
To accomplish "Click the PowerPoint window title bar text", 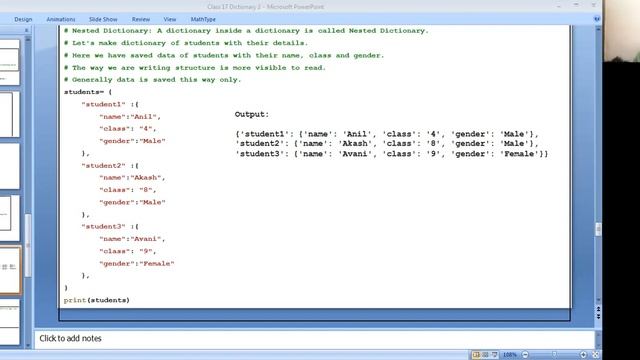I will click(265, 7).
